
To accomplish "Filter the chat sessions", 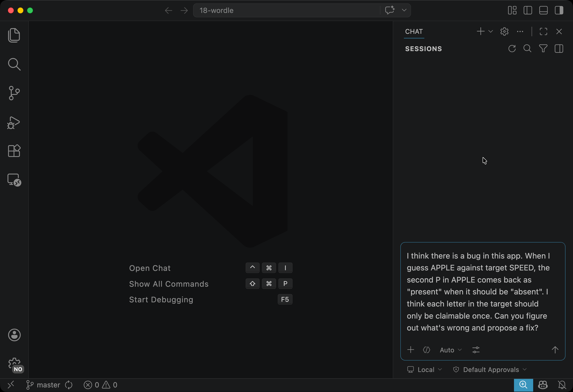I will tap(543, 48).
